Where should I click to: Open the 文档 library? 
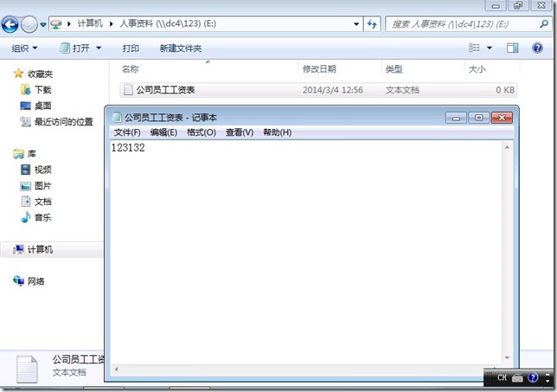coord(43,202)
